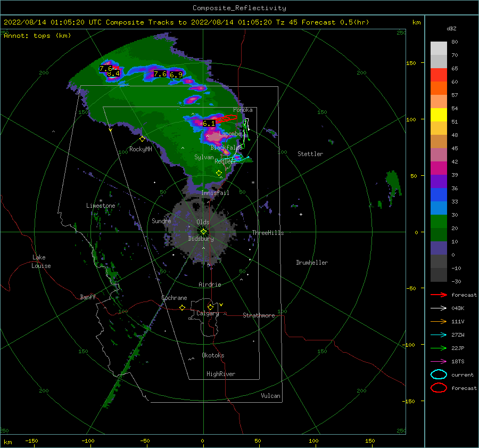Click the dBZ legend heading
The image size is (479, 448).
[x=451, y=28]
